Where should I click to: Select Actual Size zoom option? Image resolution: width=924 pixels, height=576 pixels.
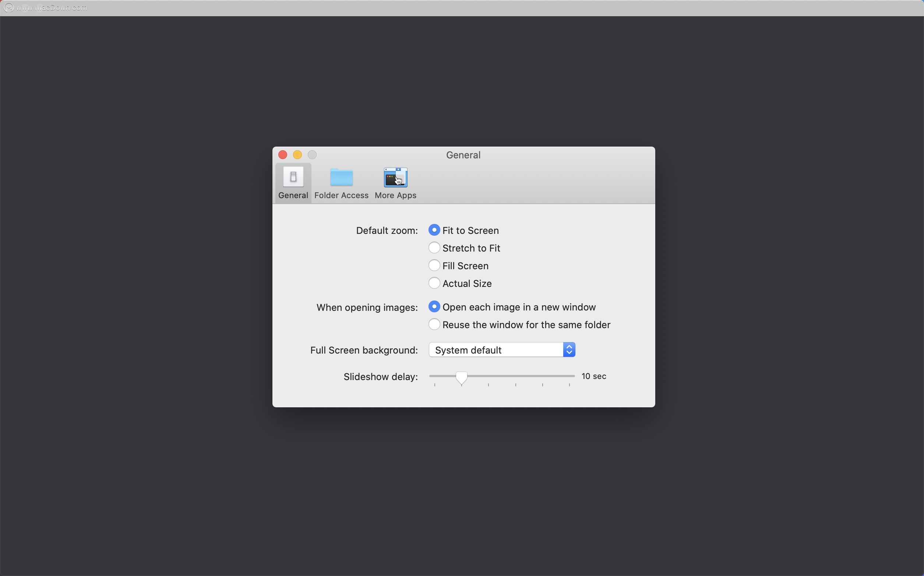pyautogui.click(x=434, y=283)
